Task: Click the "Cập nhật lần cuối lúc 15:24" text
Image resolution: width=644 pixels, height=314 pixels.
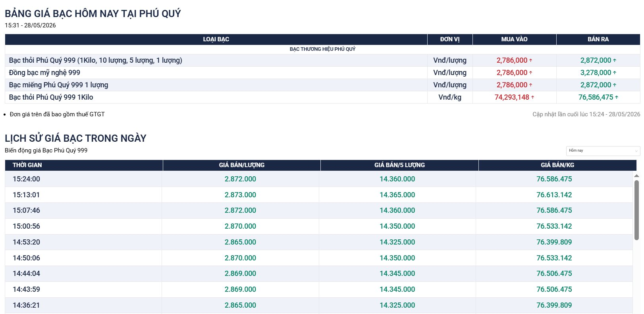Action: (586, 114)
